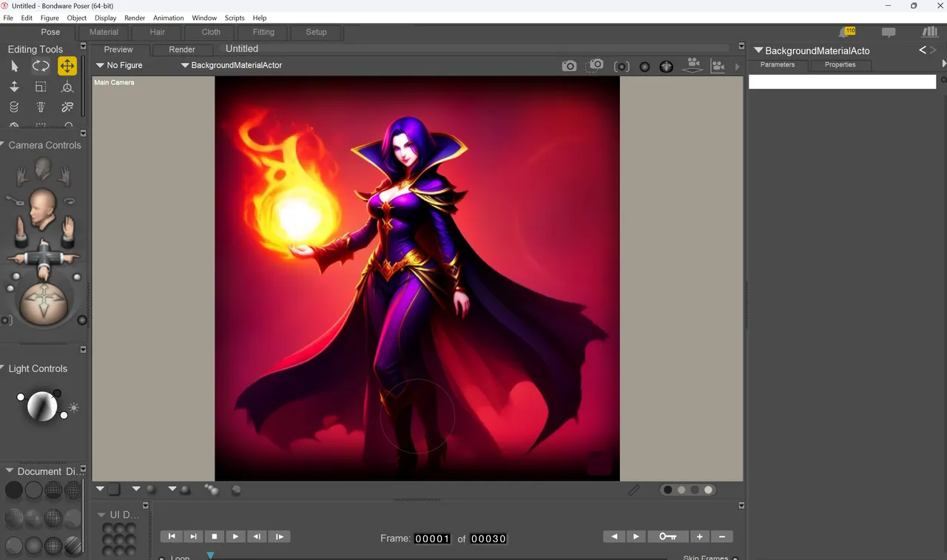Activate the Translate/Pull tool
Screen dimensions: 947x560
(67, 66)
